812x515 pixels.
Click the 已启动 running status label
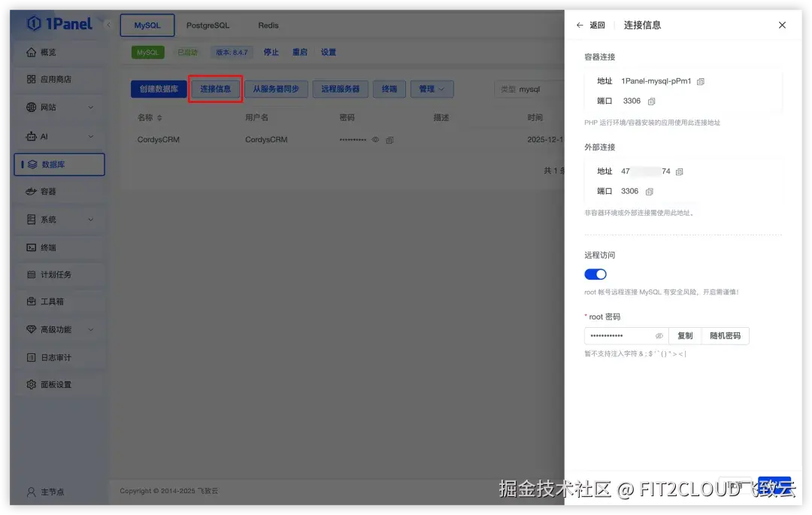[187, 53]
